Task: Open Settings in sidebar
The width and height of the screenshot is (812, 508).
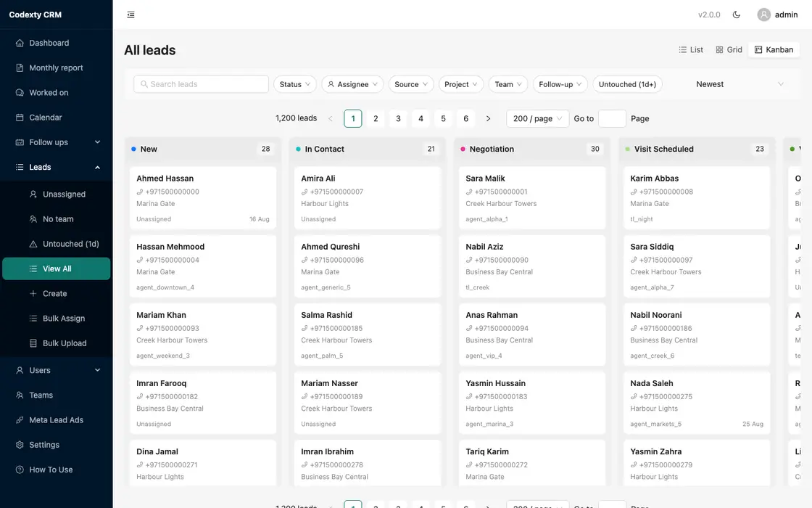Action: pyautogui.click(x=56, y=446)
